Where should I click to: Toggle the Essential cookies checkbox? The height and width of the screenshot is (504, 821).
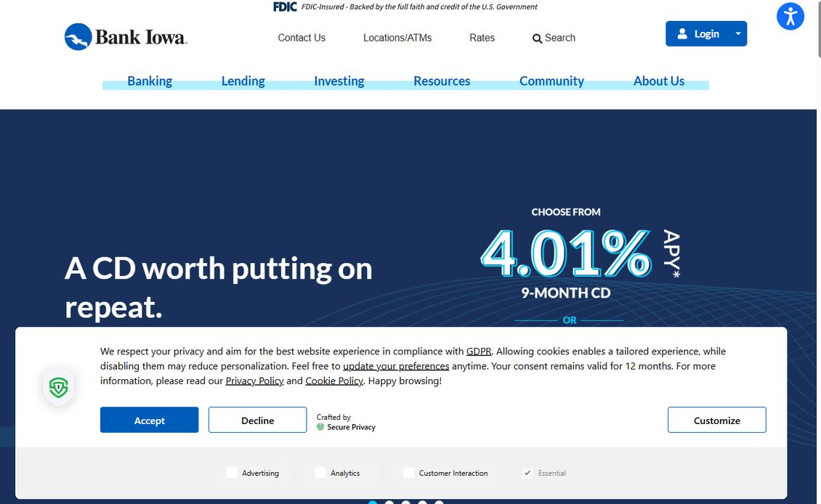pyautogui.click(x=527, y=473)
